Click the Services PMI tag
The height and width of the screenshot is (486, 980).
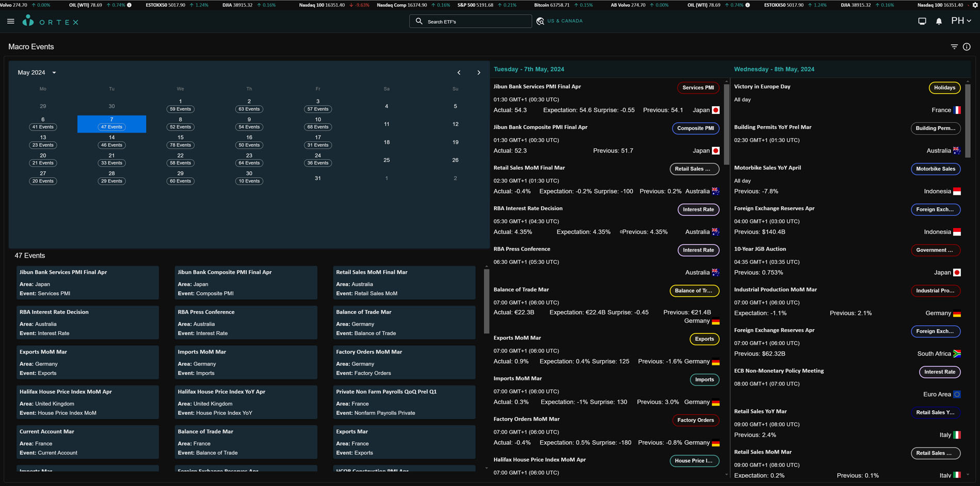(698, 88)
